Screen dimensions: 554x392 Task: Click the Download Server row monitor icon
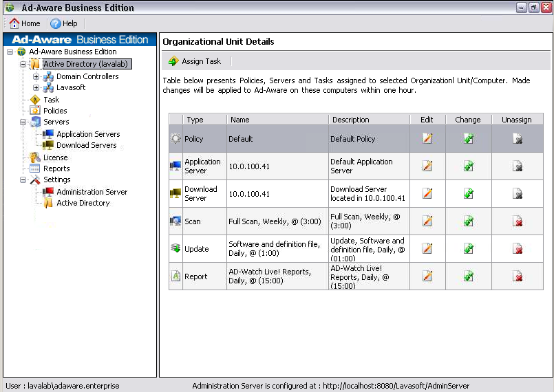tap(175, 193)
